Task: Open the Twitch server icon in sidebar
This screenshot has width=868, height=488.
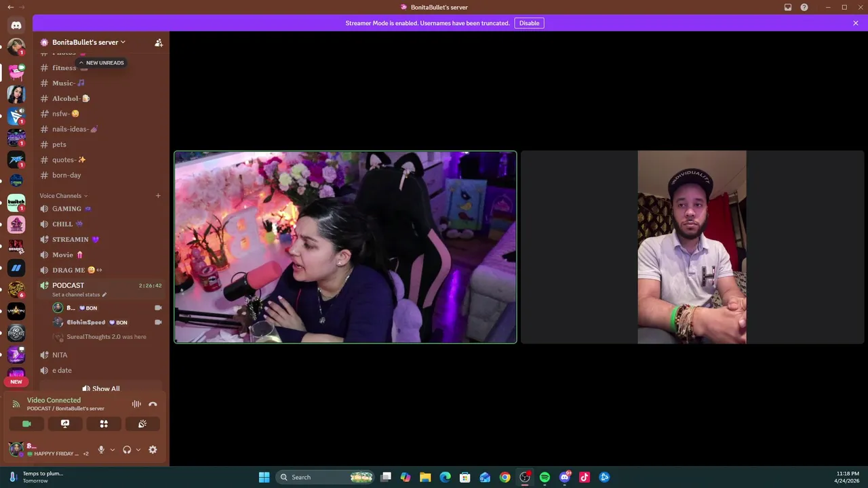Action: (x=16, y=202)
